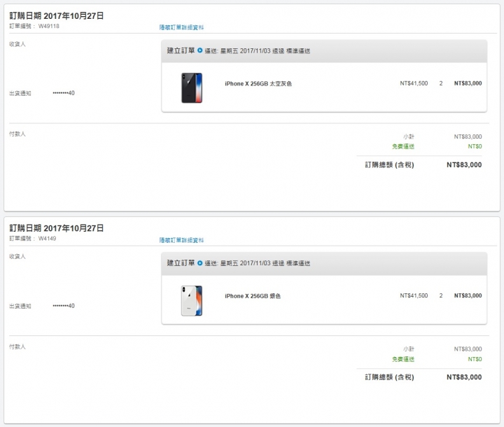Screen dimensions: 504x427
Task: Click the first order's 免費運送 free shipping label
Action: [x=403, y=146]
